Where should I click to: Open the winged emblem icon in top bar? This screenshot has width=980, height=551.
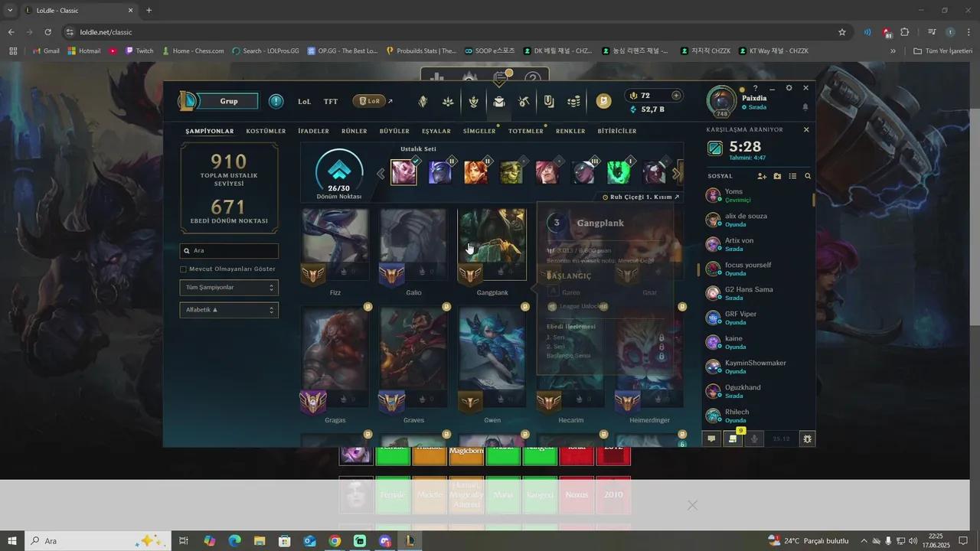(474, 101)
